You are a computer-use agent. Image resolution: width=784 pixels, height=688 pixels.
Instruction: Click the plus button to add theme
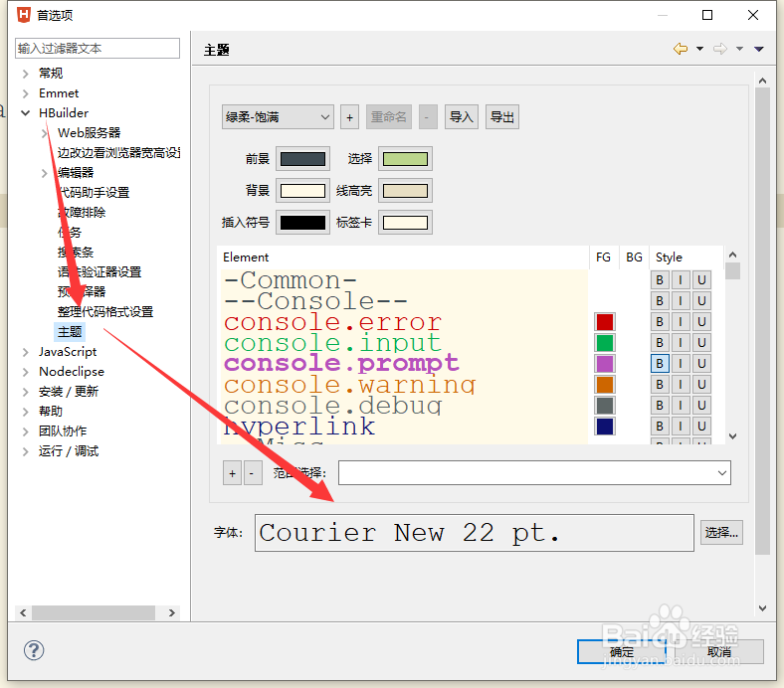tap(349, 117)
